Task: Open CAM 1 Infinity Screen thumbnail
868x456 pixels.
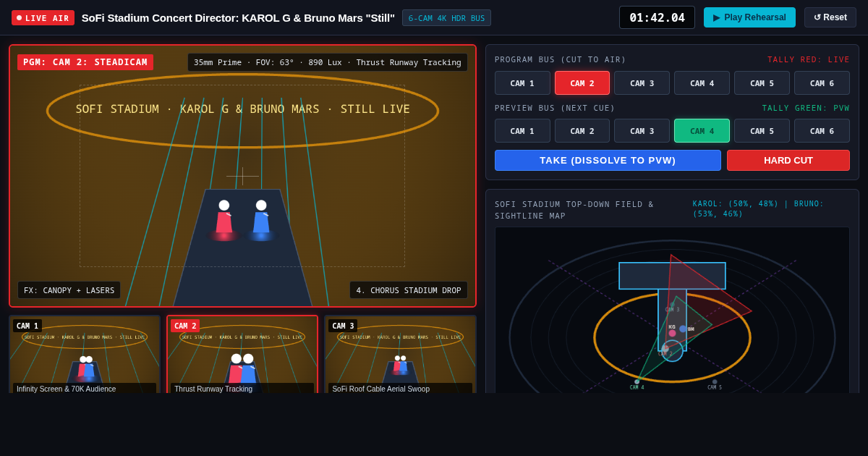Action: pos(85,354)
